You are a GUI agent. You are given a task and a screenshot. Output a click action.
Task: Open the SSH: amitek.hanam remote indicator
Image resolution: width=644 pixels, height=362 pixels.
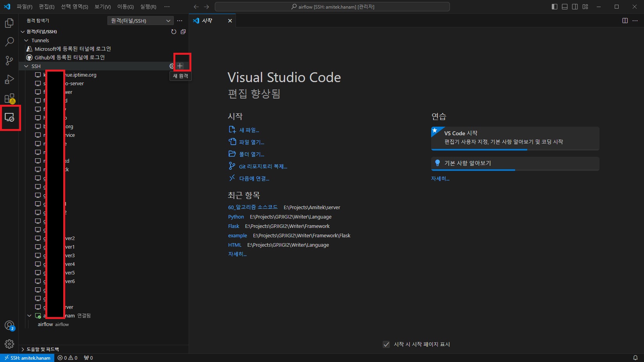[x=27, y=358]
